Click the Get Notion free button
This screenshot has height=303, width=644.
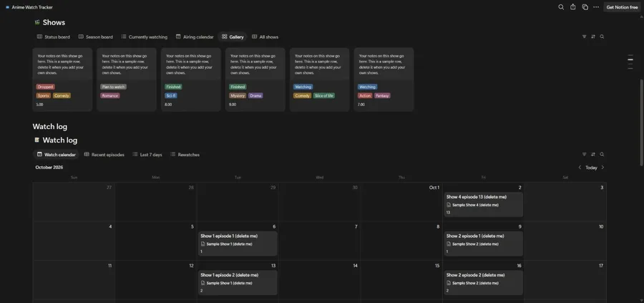coord(622,7)
